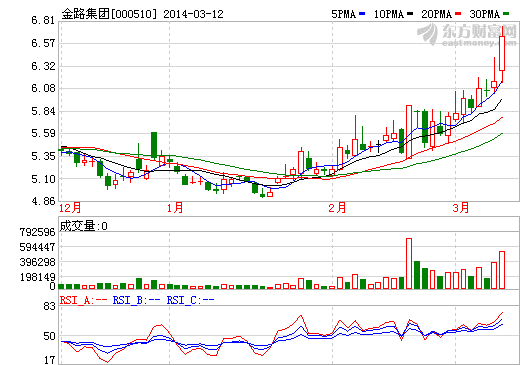Click the 6.81 price axis label
The image size is (520, 365).
(43, 20)
